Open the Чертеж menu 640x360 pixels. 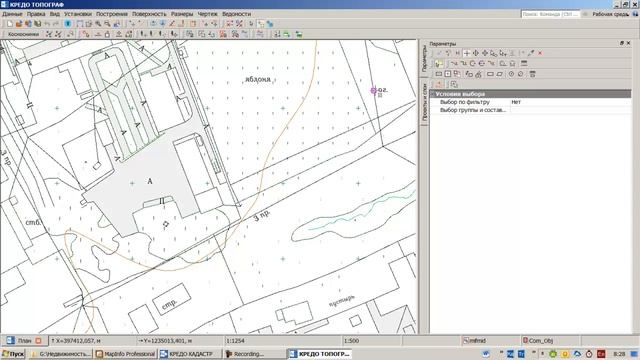pyautogui.click(x=207, y=14)
